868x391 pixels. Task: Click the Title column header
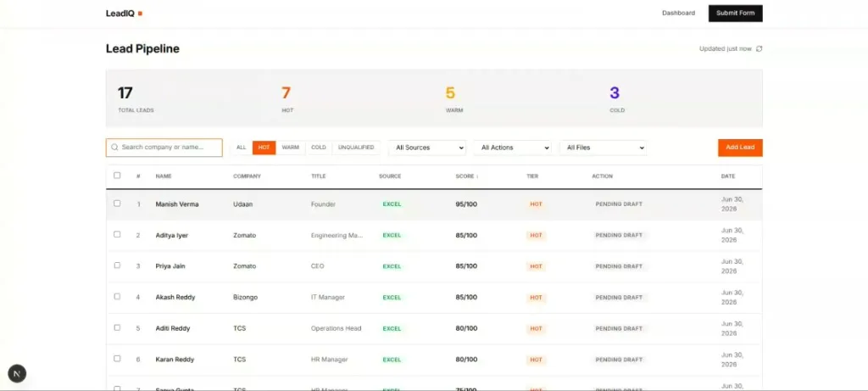point(319,176)
